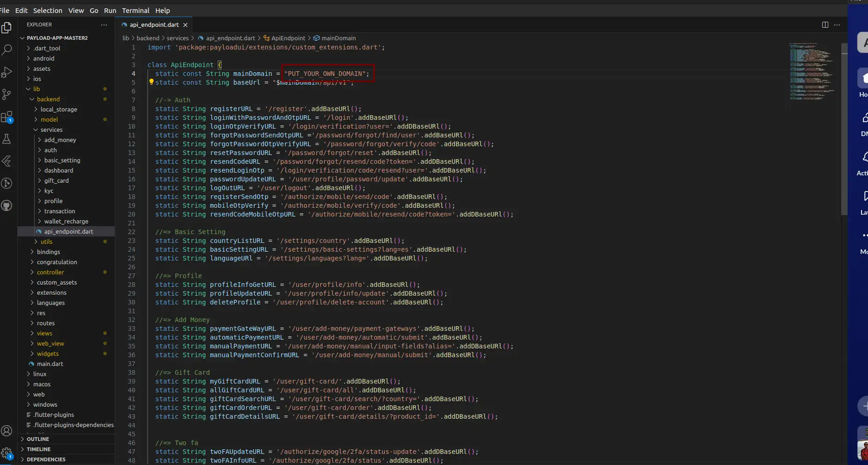Image resolution: width=868 pixels, height=465 pixels.
Task: Select the gift_card folder
Action: [x=56, y=180]
